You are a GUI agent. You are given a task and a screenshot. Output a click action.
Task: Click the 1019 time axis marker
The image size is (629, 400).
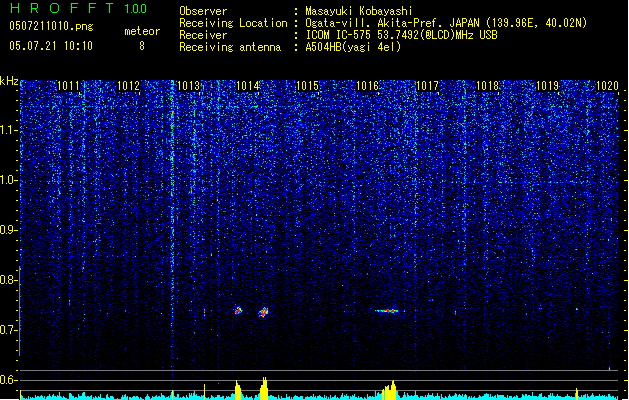[x=548, y=86]
